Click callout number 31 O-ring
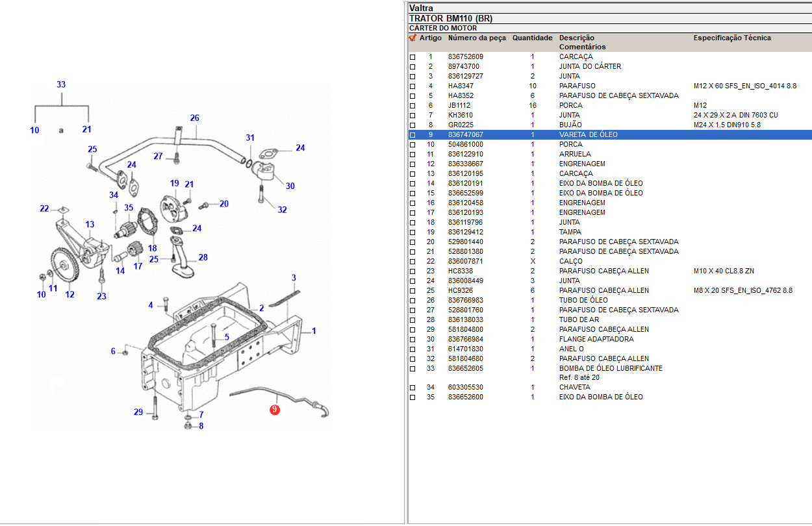812x526 pixels. [250, 138]
